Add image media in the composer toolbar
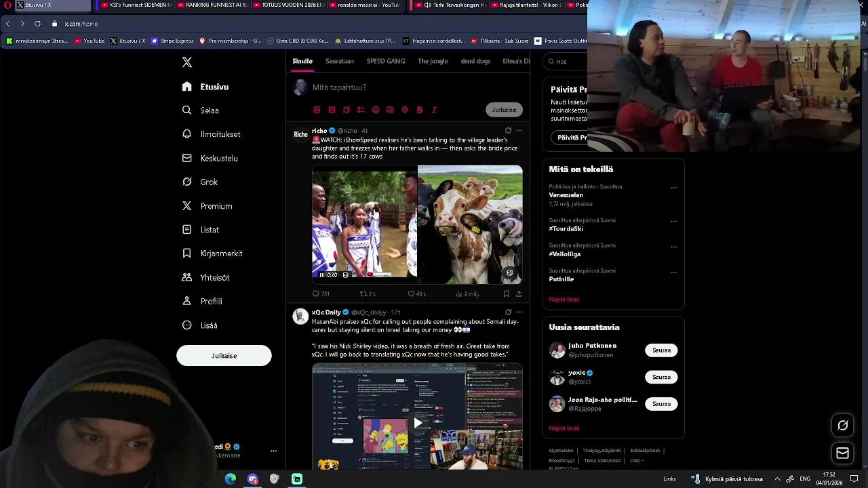The image size is (868, 488). pos(317,110)
